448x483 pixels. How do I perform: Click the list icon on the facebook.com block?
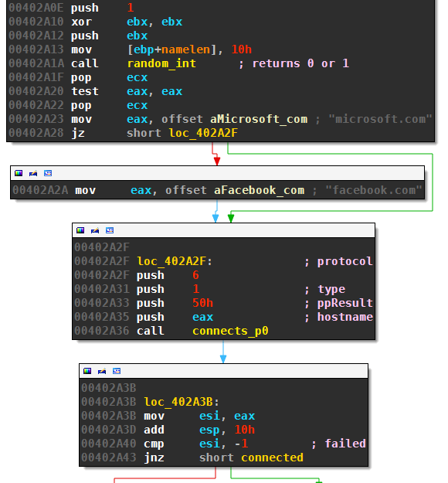pos(48,173)
